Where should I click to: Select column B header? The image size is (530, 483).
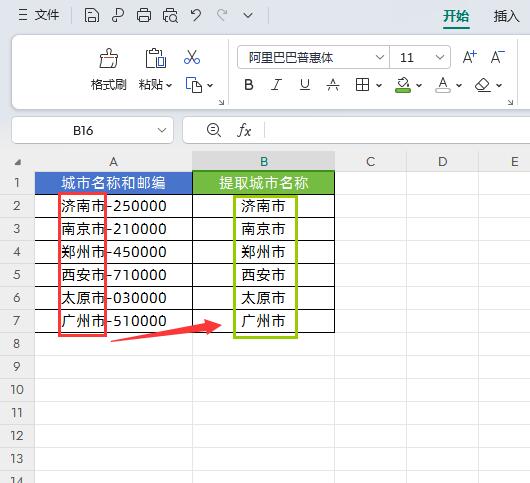click(264, 161)
